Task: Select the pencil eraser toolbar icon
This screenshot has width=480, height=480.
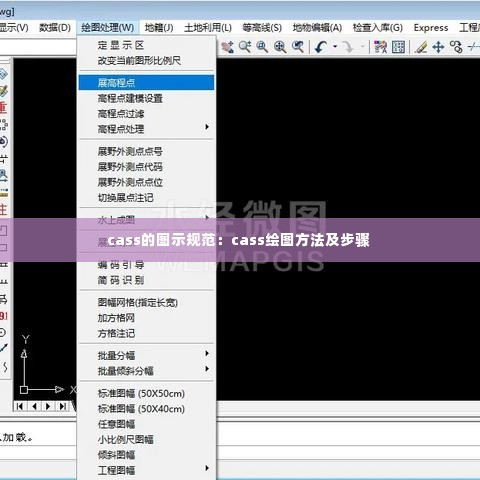Action: (x=421, y=47)
